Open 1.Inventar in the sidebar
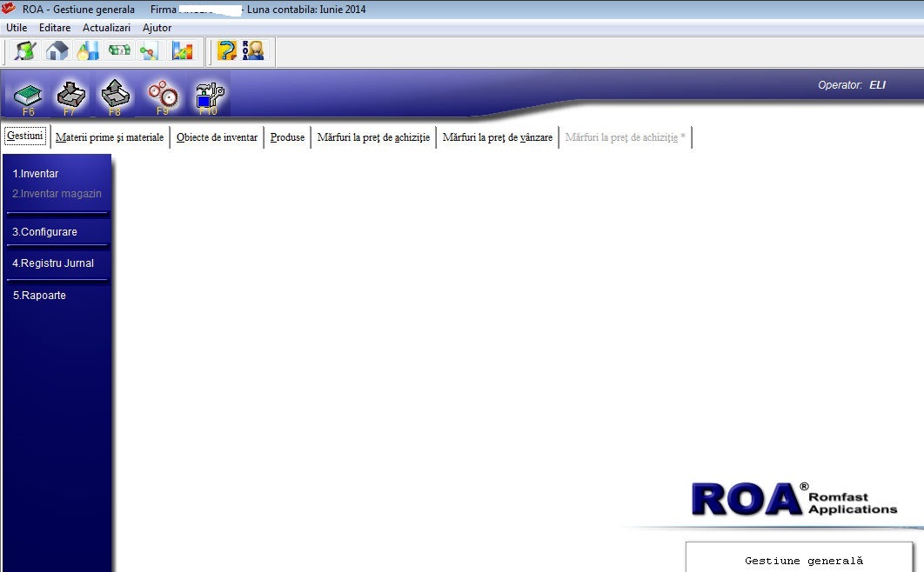 tap(36, 174)
